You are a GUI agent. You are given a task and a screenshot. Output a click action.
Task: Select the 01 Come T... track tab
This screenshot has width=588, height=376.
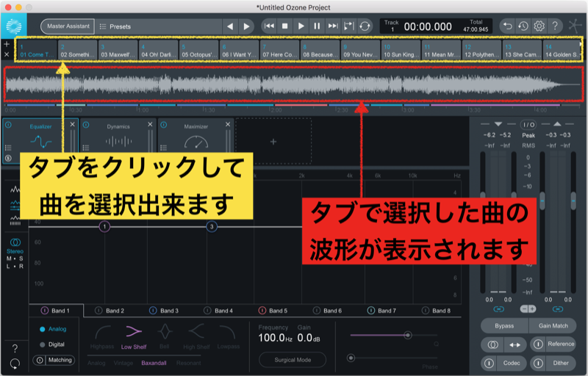[37, 50]
